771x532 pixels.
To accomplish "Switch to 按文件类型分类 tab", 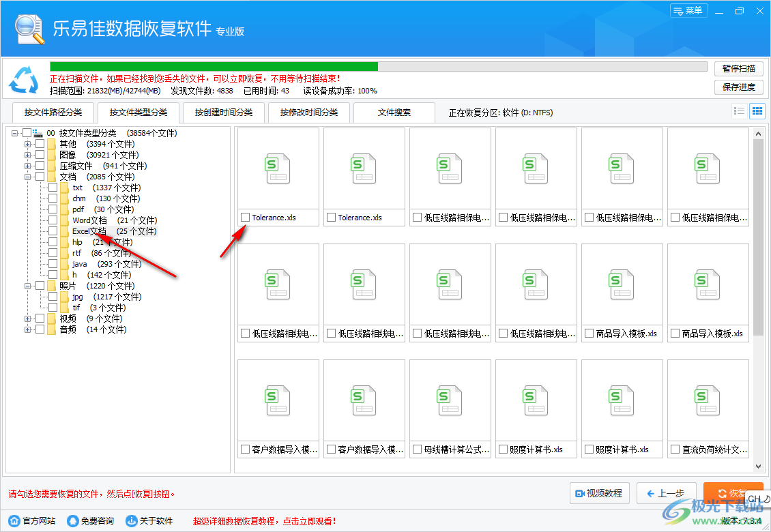I will pos(139,113).
